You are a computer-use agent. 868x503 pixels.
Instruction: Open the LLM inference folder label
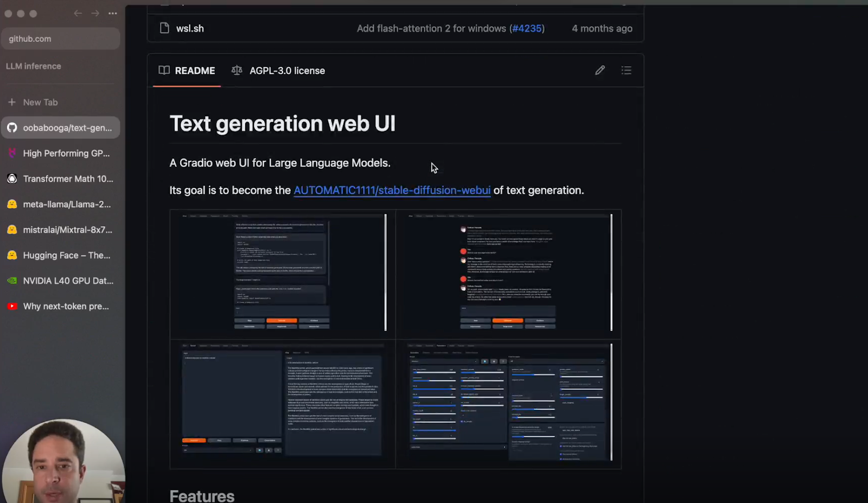pyautogui.click(x=34, y=66)
